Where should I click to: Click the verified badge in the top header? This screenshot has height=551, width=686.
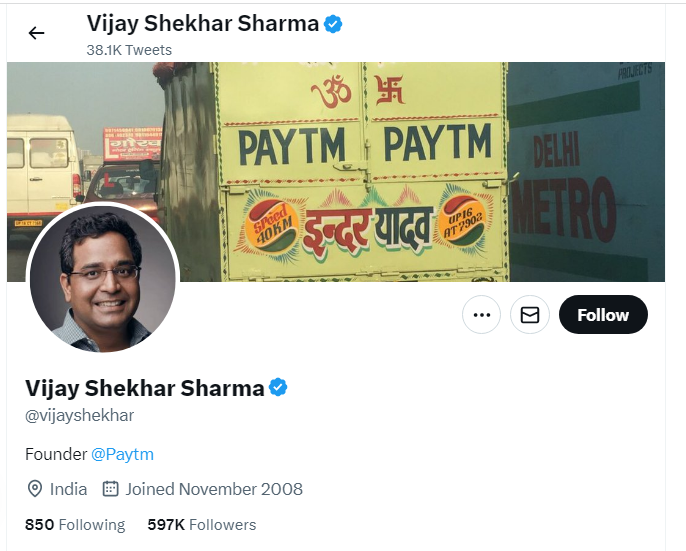(333, 24)
